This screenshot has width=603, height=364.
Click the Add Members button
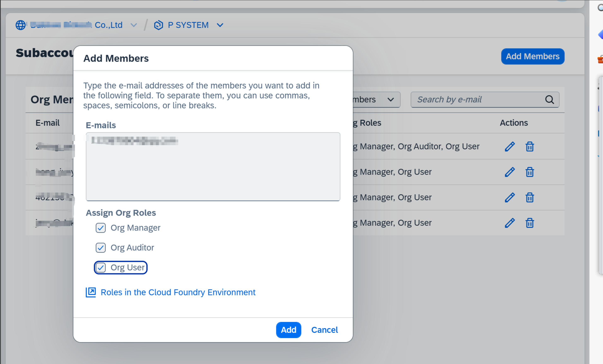point(533,56)
